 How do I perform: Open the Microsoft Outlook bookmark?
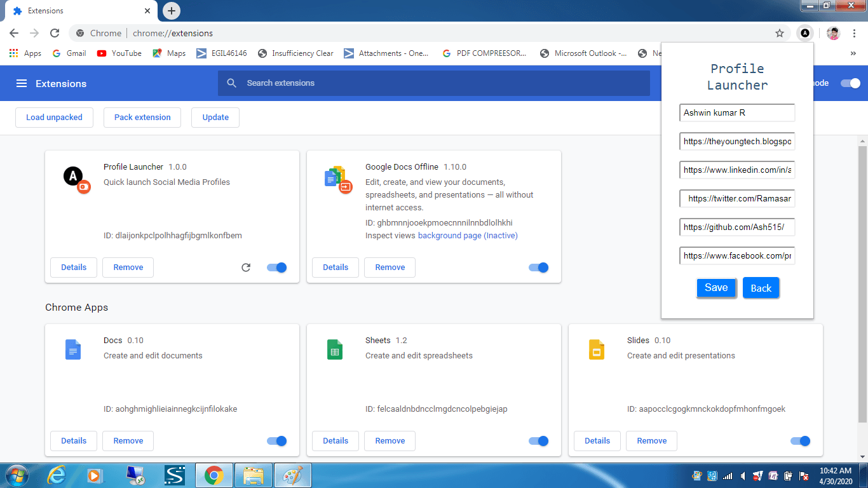click(x=583, y=53)
